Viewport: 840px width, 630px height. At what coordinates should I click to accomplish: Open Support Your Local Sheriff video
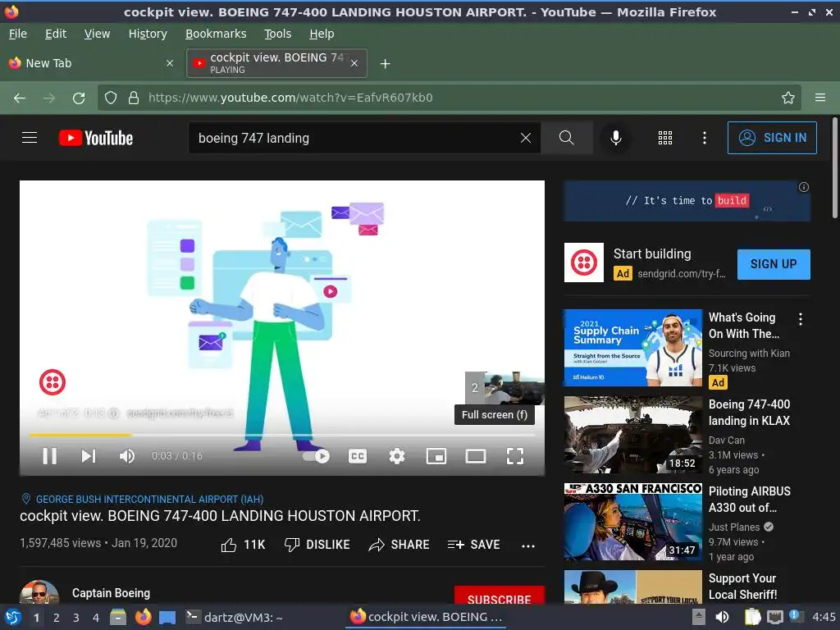point(742,586)
